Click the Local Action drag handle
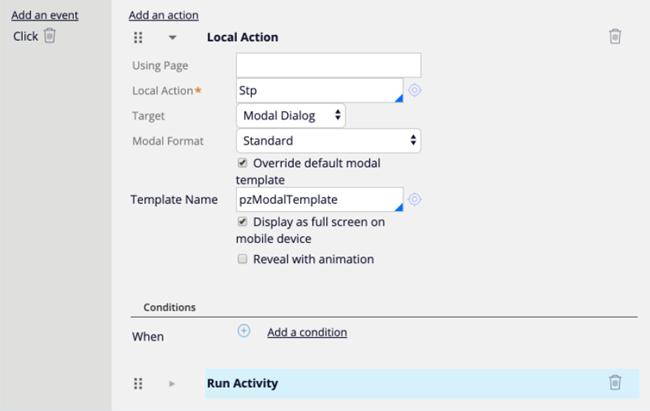Image resolution: width=650 pixels, height=411 pixels. click(138, 37)
